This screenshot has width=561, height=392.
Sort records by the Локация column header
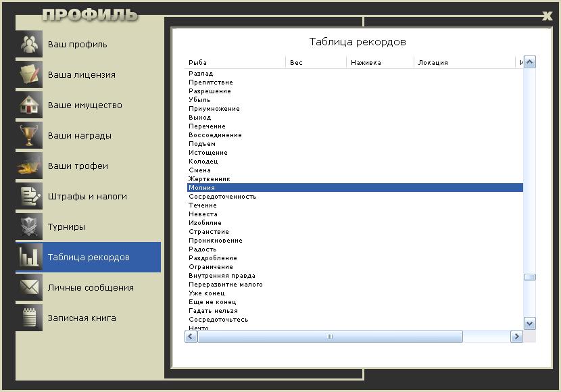pos(464,62)
